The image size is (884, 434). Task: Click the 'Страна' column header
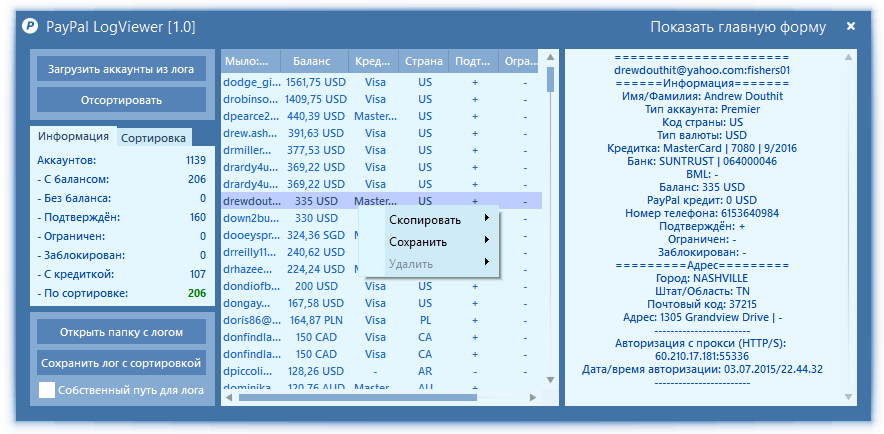(x=424, y=61)
